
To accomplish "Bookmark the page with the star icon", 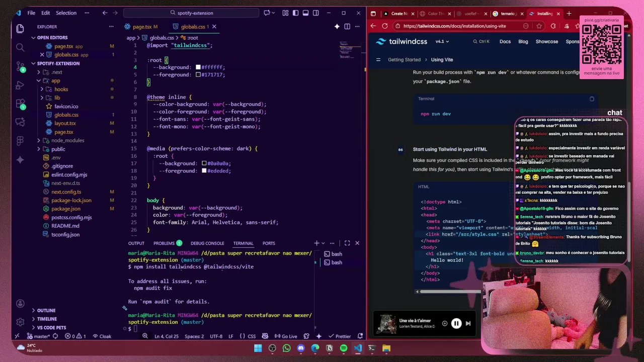I will click(539, 26).
